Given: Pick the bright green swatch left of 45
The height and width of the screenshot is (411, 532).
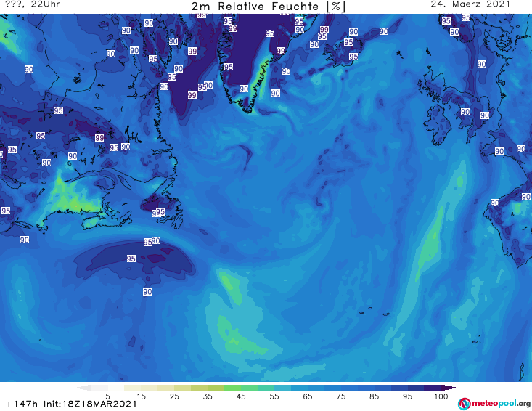Looking at the screenshot, I should coord(232,388).
